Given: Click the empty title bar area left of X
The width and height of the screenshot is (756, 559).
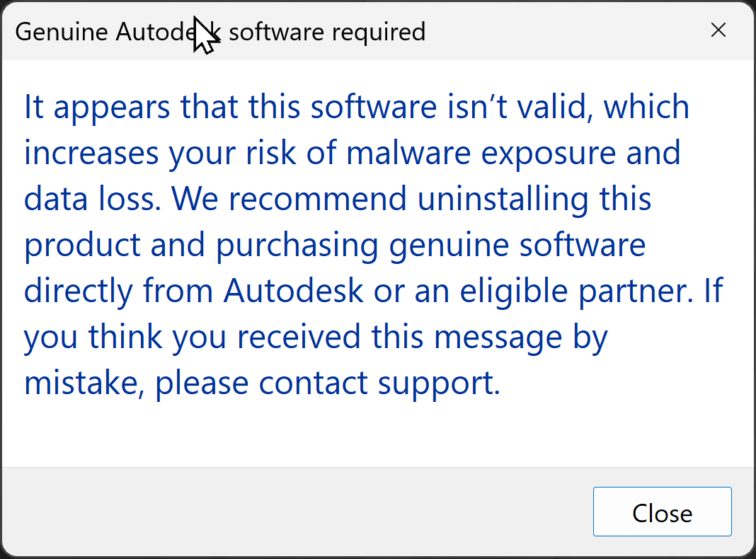Looking at the screenshot, I should (566, 30).
